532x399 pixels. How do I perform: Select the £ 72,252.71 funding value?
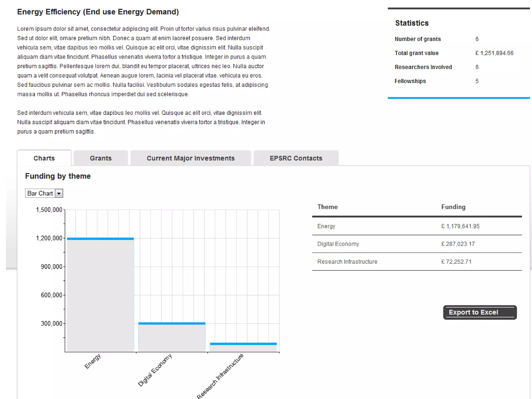point(456,262)
